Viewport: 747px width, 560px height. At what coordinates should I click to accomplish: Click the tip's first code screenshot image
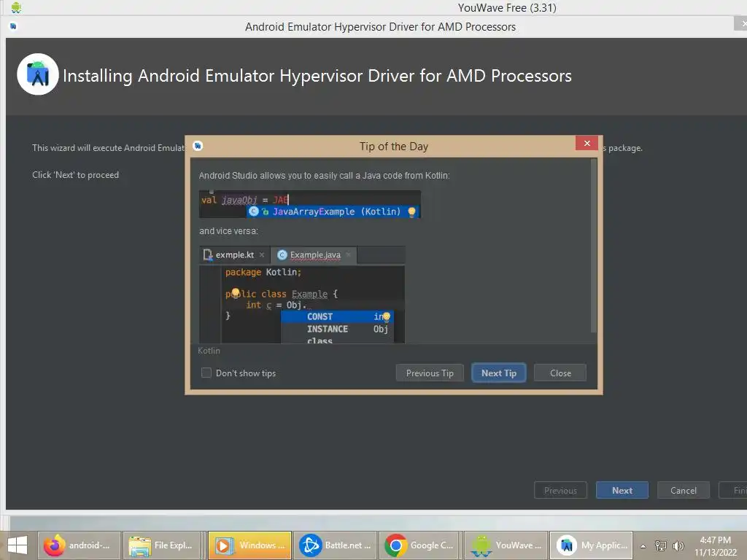click(309, 204)
